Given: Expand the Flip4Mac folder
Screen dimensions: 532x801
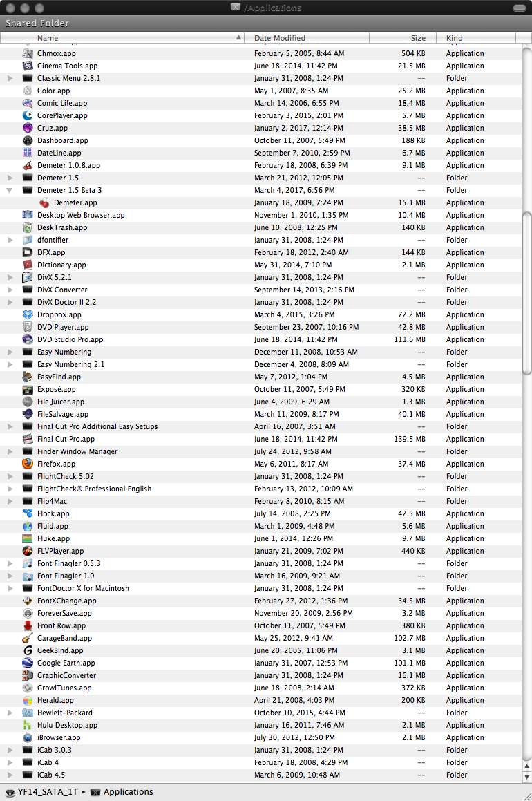Looking at the screenshot, I should pyautogui.click(x=10, y=501).
